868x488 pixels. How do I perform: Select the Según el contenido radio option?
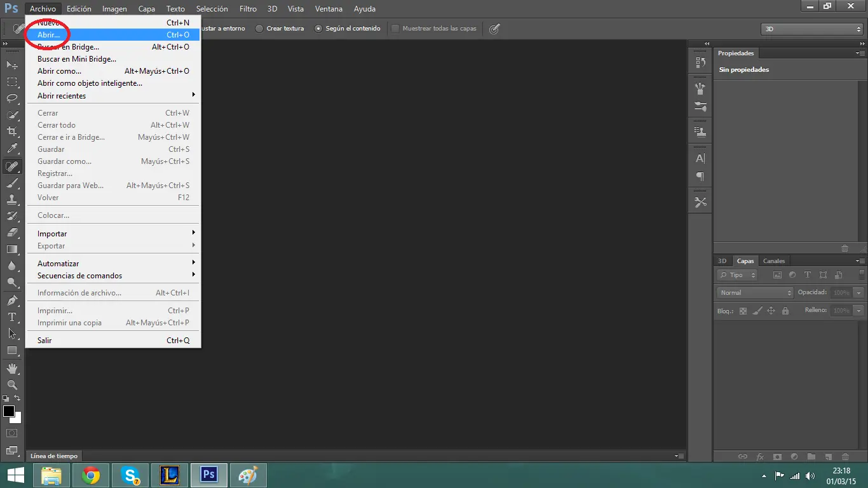348,29
